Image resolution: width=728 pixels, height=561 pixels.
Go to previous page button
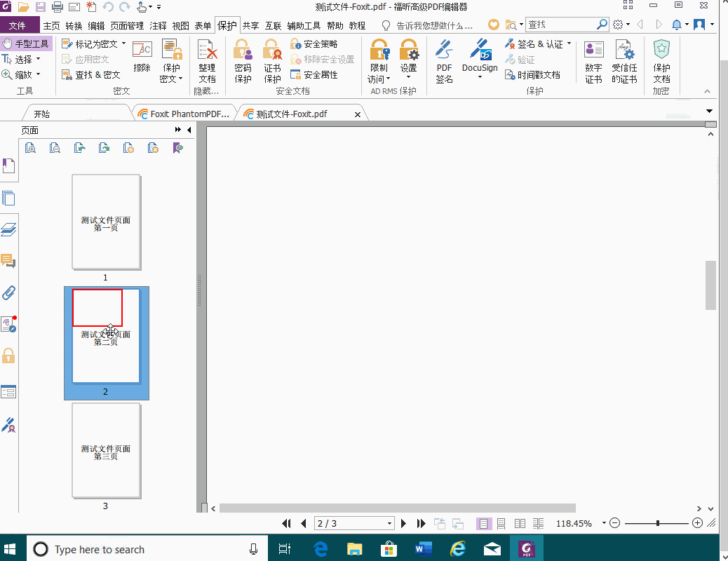tap(304, 523)
